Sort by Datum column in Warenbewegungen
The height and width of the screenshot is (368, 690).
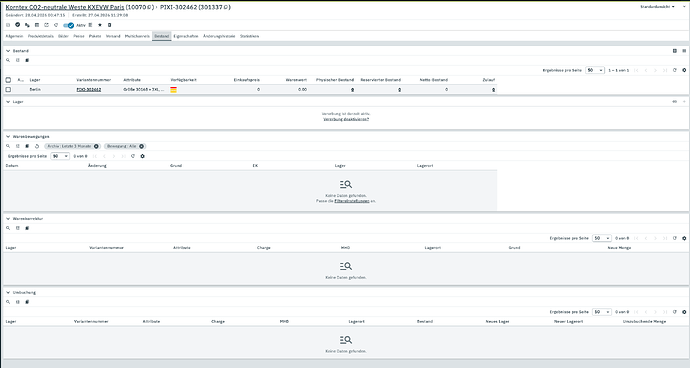tap(12, 166)
